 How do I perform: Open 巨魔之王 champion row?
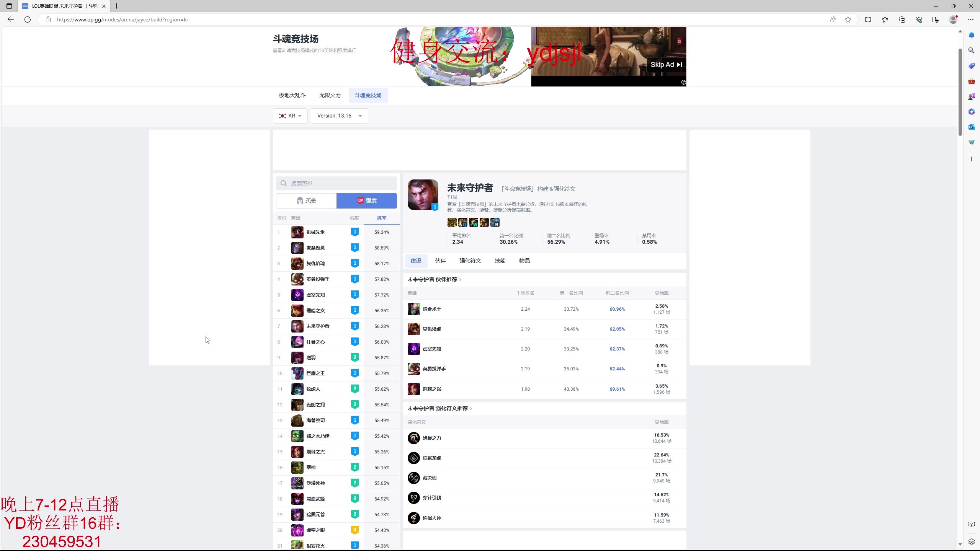[336, 373]
